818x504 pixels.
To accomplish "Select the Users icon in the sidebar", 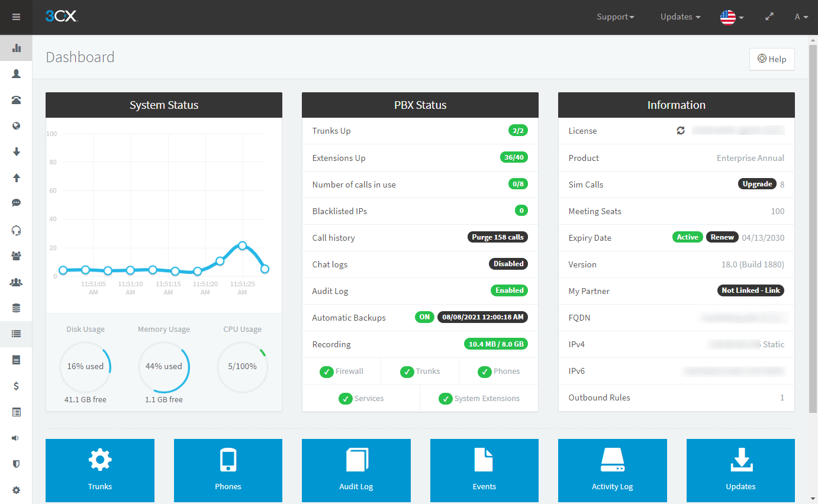I will tap(16, 73).
